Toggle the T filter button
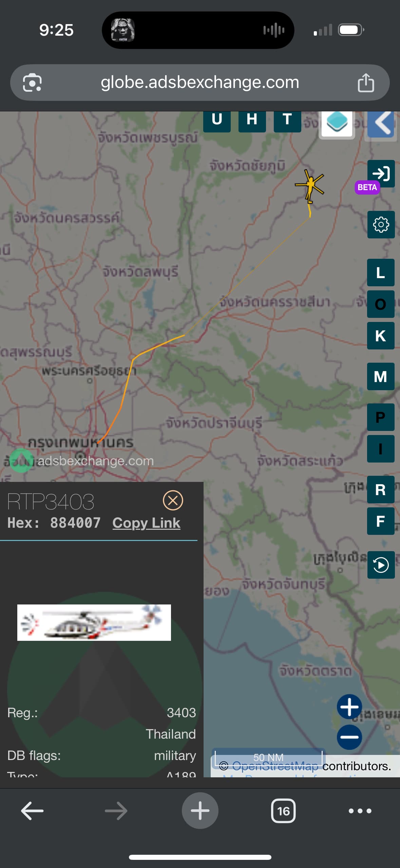Screen dimensions: 400x868 287,120
